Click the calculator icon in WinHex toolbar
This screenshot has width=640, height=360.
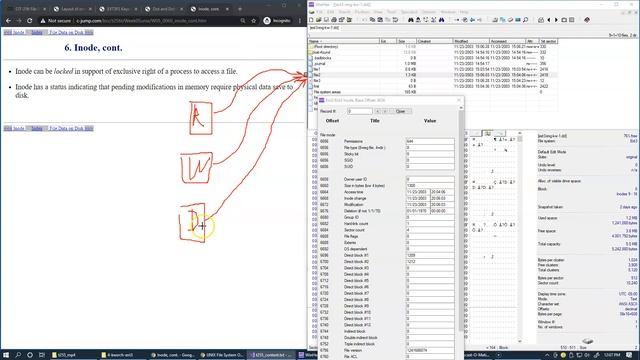point(571,20)
